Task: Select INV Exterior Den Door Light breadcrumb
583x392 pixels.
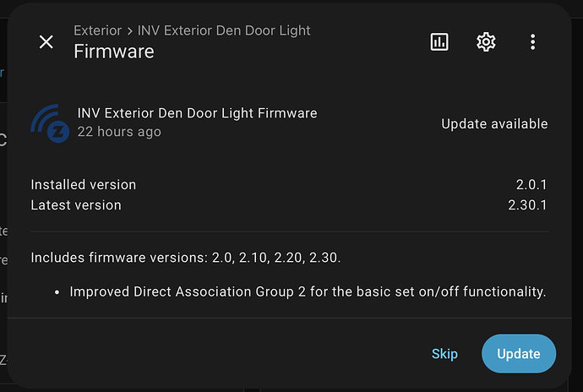Action: (222, 30)
